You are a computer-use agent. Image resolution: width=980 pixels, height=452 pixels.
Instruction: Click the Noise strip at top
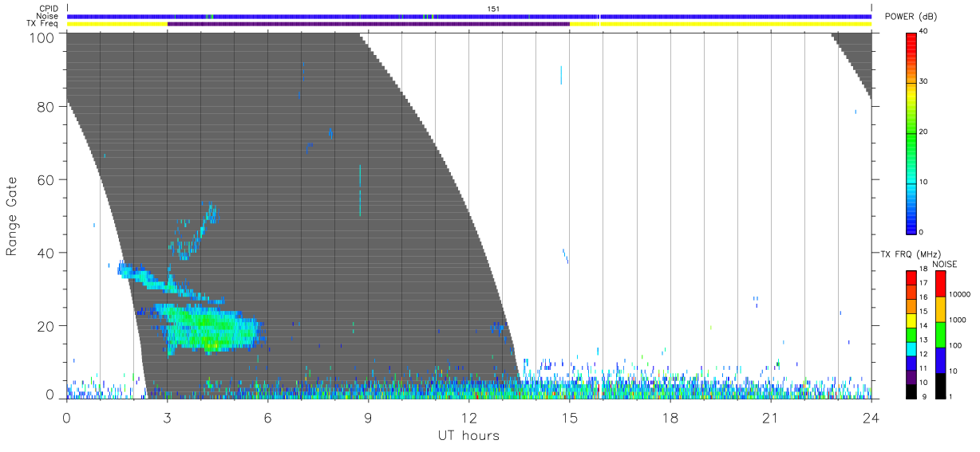click(468, 16)
